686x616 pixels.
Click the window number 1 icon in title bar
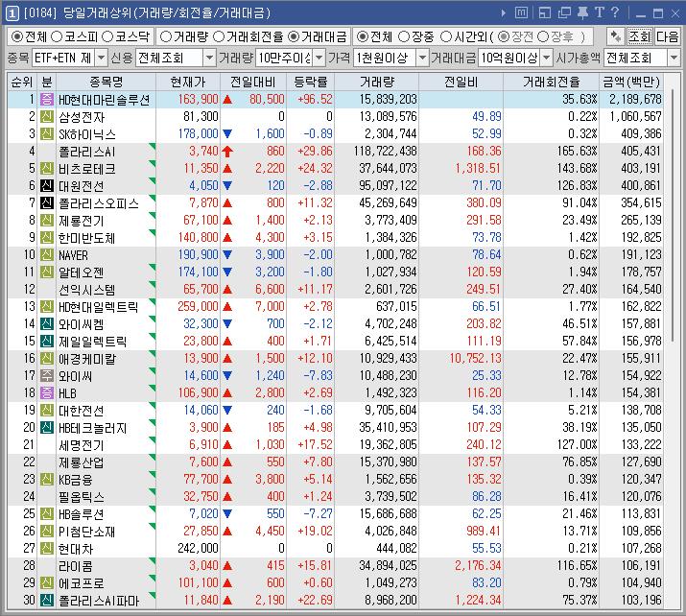point(12,13)
